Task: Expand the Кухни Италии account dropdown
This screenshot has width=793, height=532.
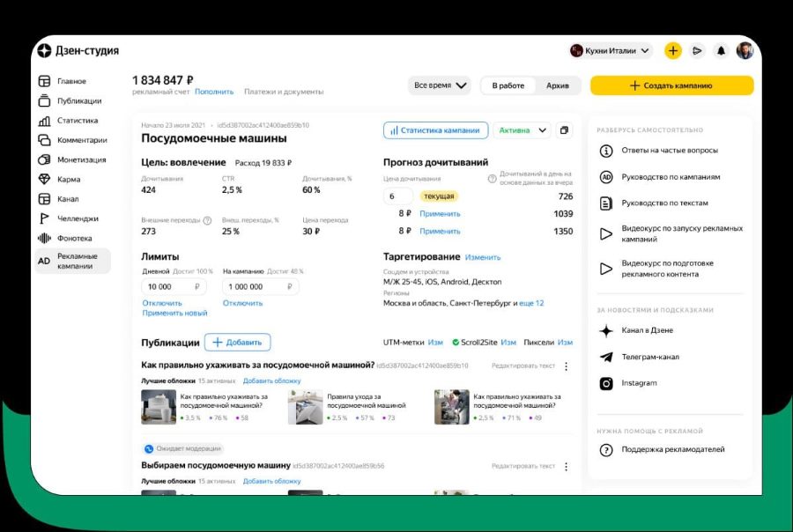Action: click(x=617, y=51)
